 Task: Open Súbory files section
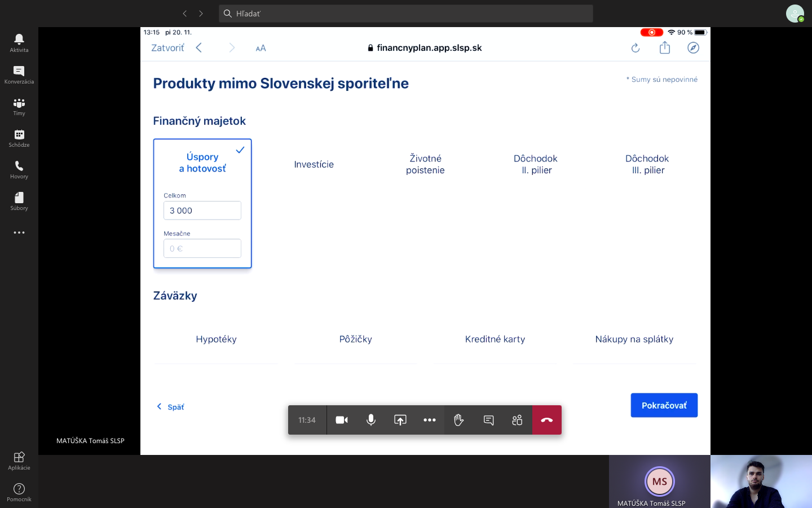point(19,201)
